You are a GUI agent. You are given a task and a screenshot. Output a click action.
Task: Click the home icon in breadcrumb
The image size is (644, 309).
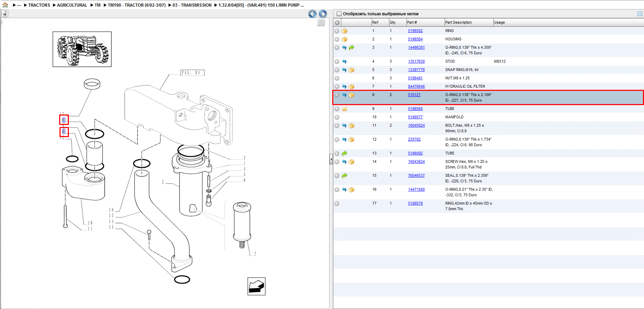pyautogui.click(x=5, y=5)
